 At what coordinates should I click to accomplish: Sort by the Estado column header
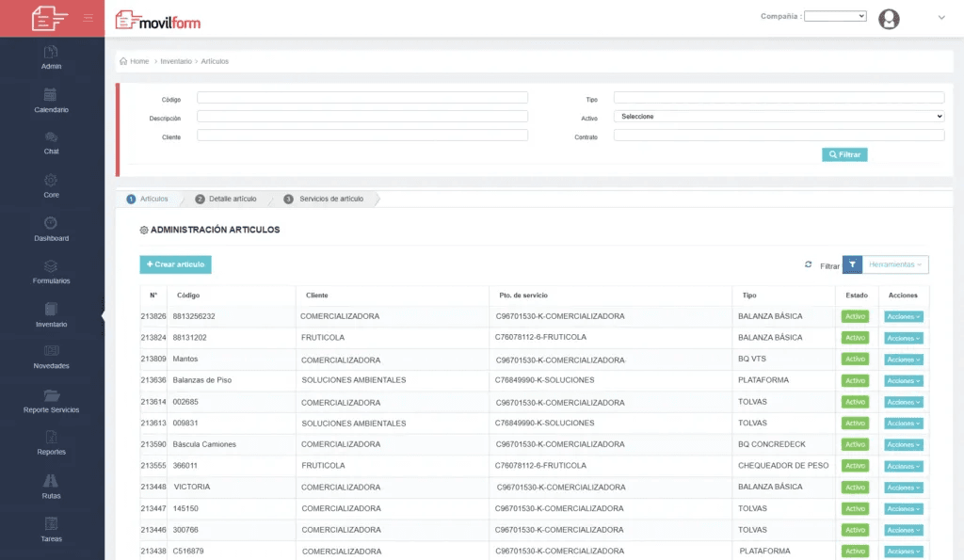click(857, 296)
